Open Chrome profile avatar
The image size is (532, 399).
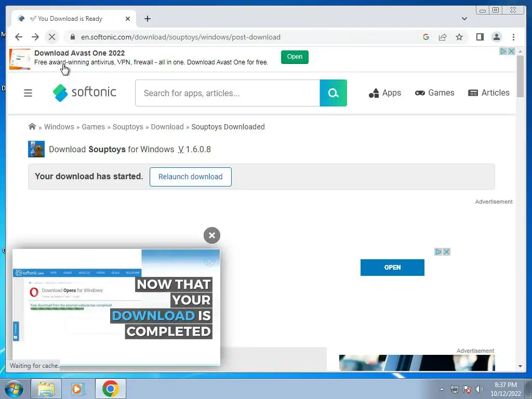pyautogui.click(x=496, y=37)
